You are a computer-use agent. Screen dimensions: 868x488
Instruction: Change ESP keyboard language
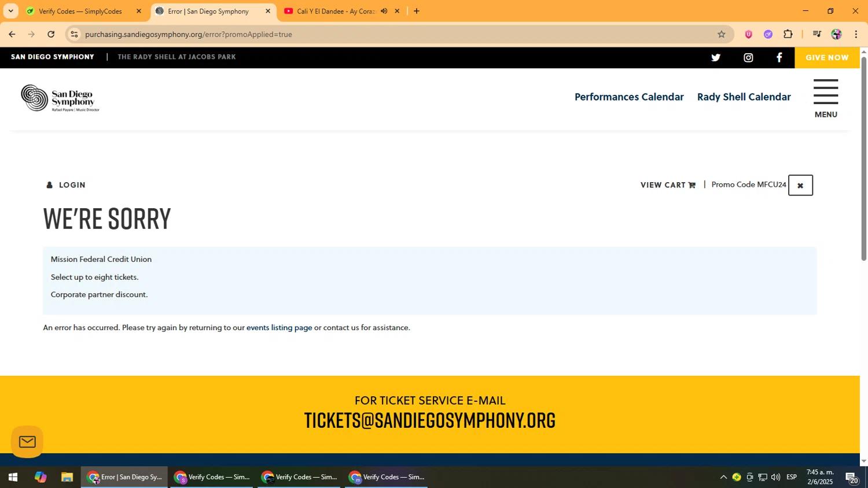point(792,477)
